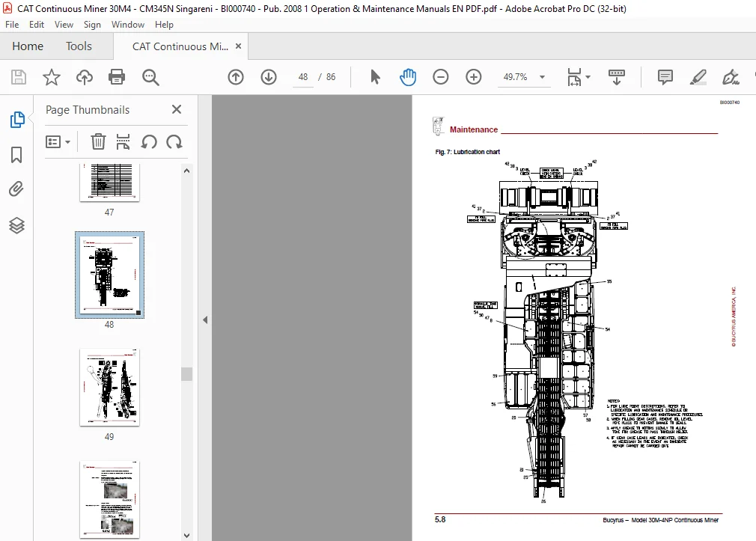
Task: Rotate the page clockwise
Action: (x=174, y=141)
